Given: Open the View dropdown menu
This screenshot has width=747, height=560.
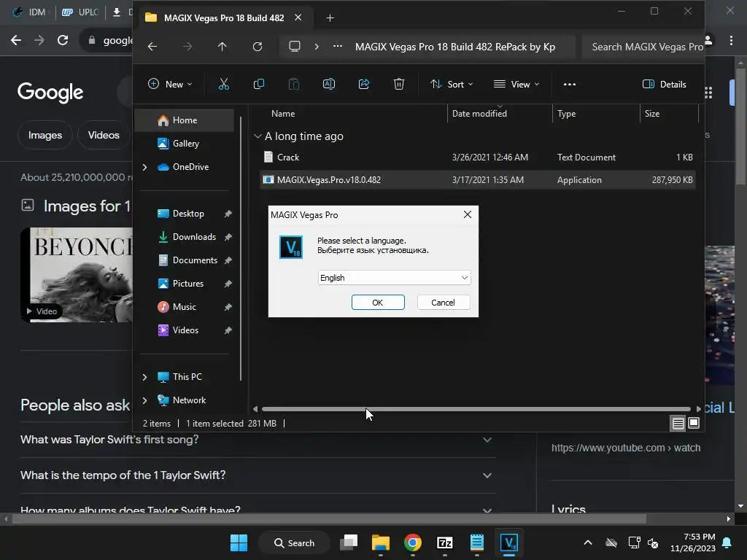Looking at the screenshot, I should point(517,85).
